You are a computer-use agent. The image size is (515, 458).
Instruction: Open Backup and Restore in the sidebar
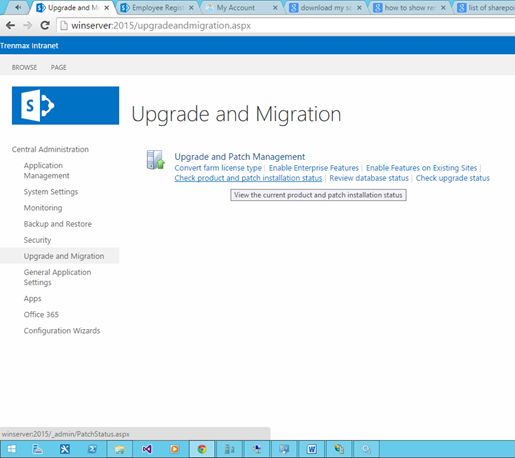click(x=58, y=224)
